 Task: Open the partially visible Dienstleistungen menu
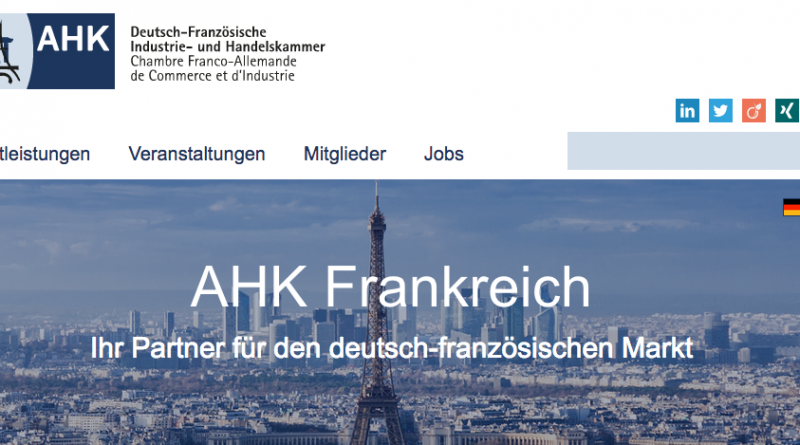click(x=45, y=154)
